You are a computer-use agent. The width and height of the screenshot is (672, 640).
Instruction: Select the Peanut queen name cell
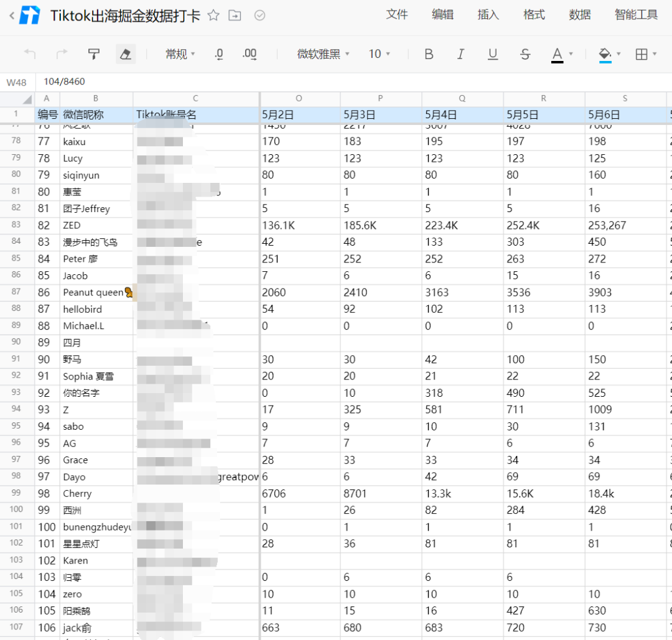[96, 292]
